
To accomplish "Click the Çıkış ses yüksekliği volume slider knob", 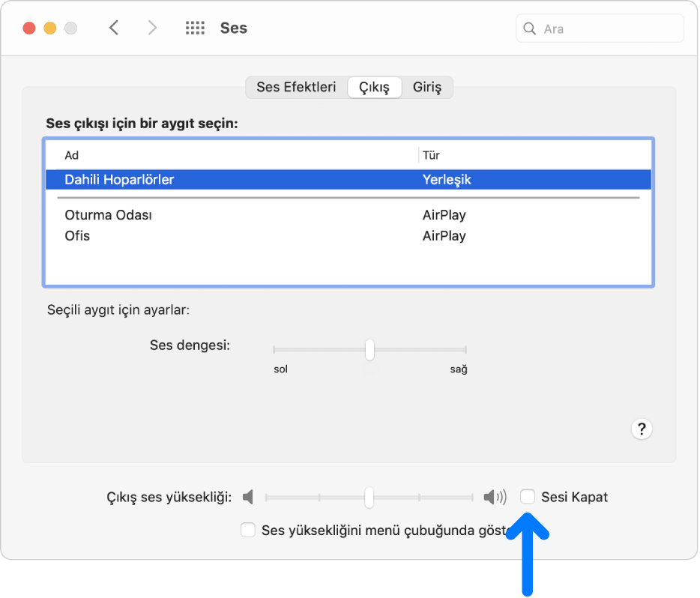I will click(369, 497).
